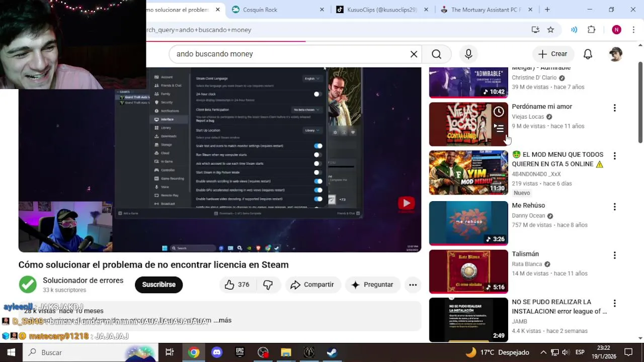Viewport: 644px width, 362px height.
Task: Click the ESP language indicator
Action: 580,352
